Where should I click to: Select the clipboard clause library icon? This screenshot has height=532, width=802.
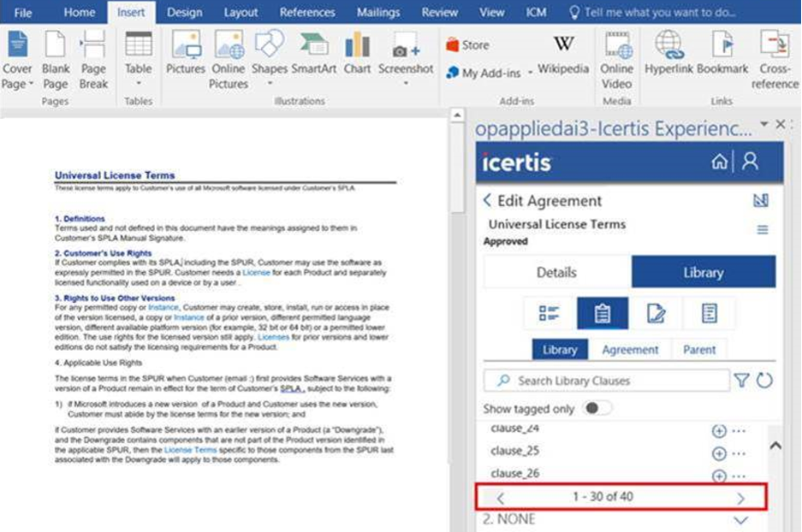[602, 314]
